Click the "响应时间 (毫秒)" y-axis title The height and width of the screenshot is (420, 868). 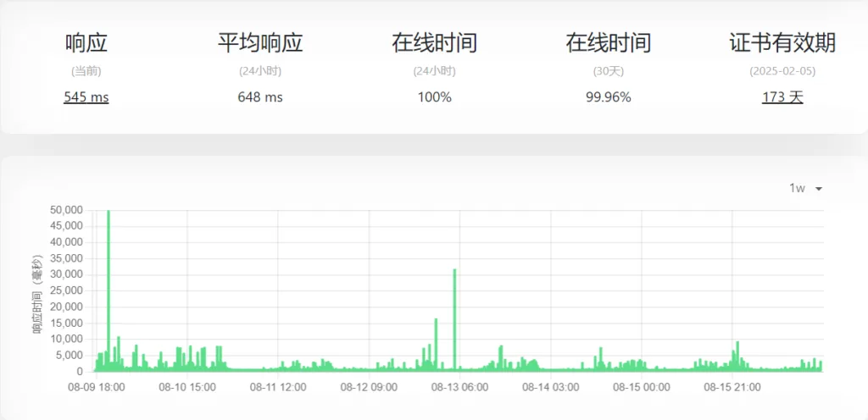[37, 290]
